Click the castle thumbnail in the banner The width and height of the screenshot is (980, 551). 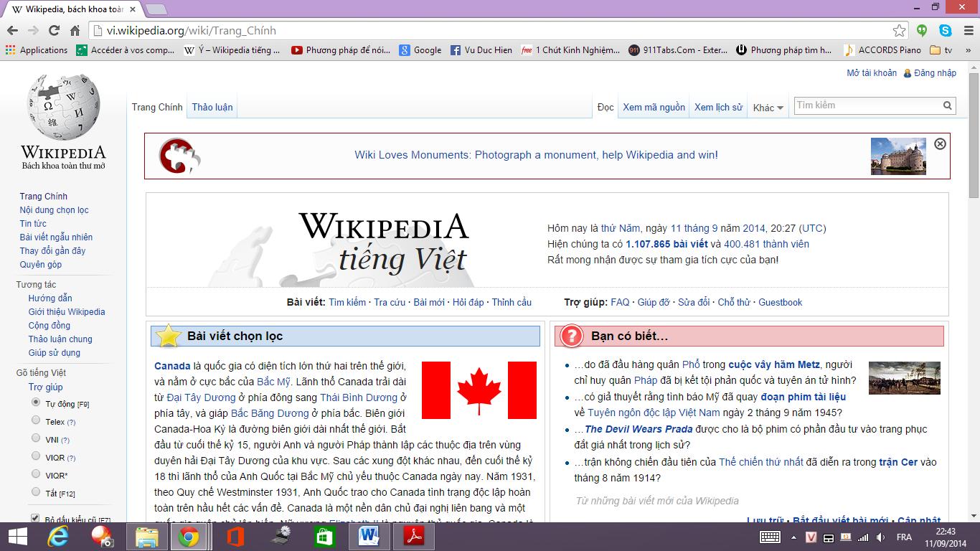tap(898, 156)
